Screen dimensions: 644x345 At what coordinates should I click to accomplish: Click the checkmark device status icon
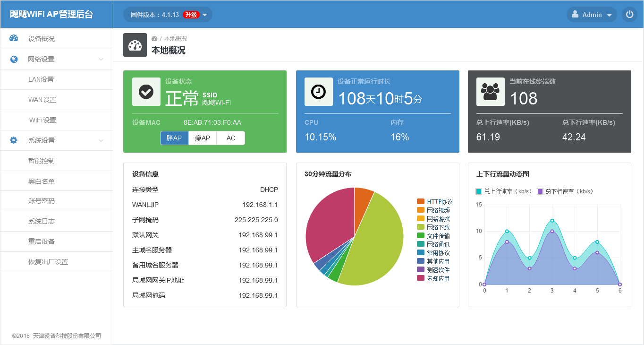(146, 92)
